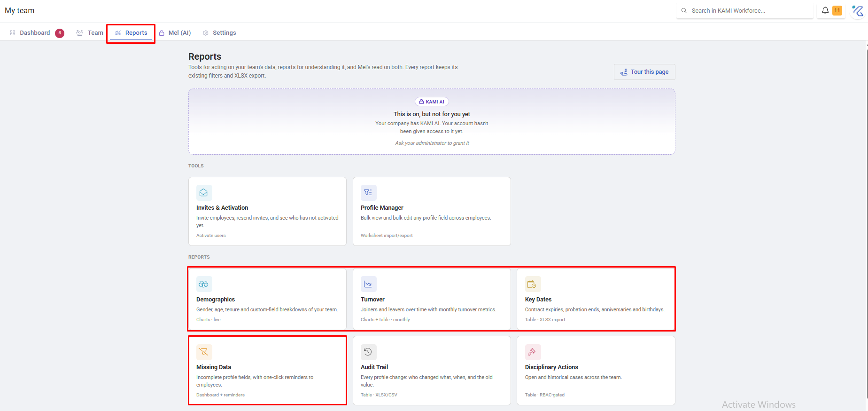Image resolution: width=868 pixels, height=411 pixels.
Task: Click the Turnover chart icon
Action: pyautogui.click(x=368, y=284)
